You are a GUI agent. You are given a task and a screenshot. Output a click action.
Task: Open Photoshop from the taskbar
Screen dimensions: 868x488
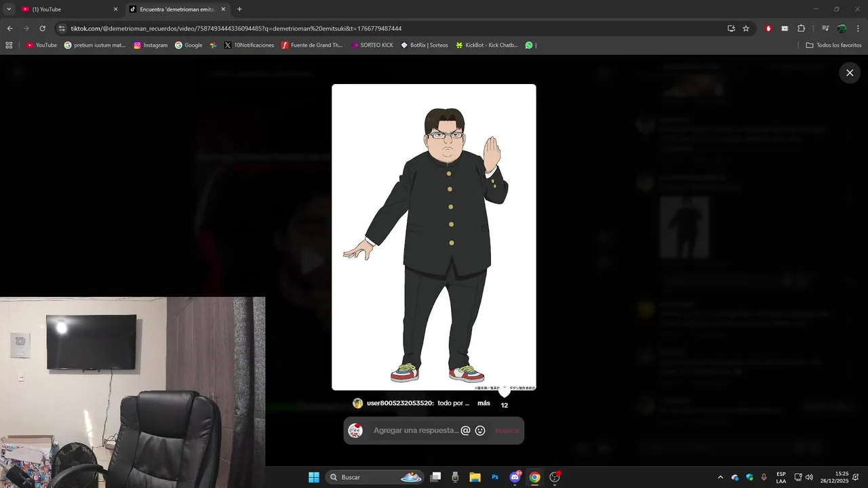coord(495,477)
